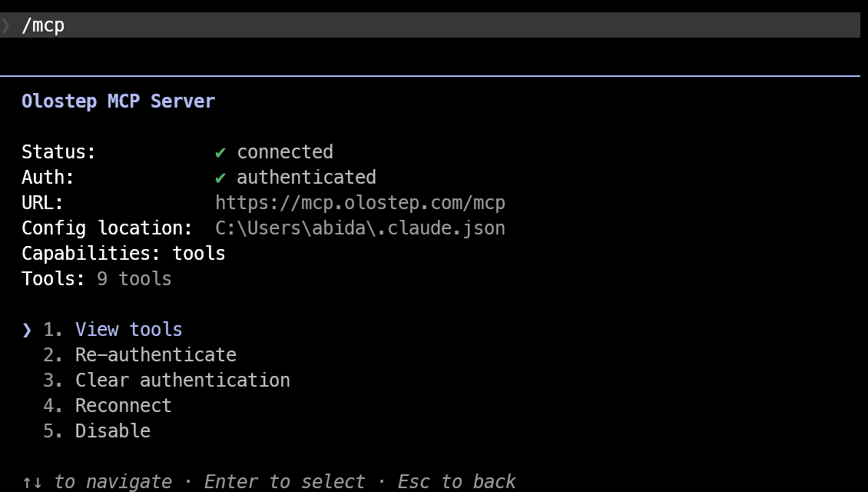The height and width of the screenshot is (492, 868).
Task: Click the /mcp command input line
Action: click(430, 25)
